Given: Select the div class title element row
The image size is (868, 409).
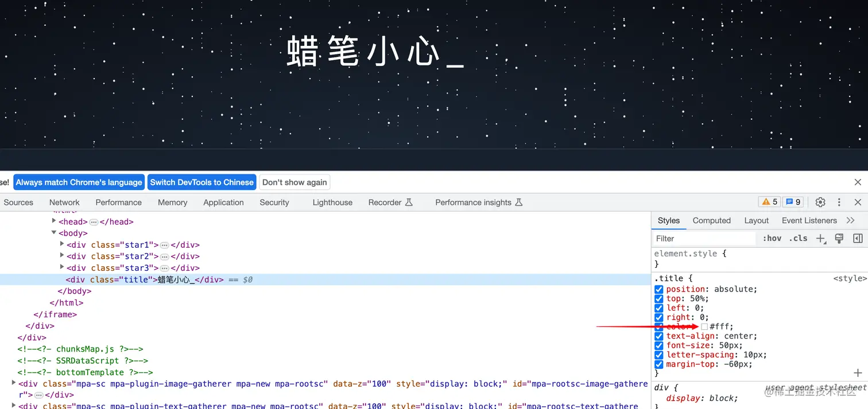Looking at the screenshot, I should [x=325, y=280].
